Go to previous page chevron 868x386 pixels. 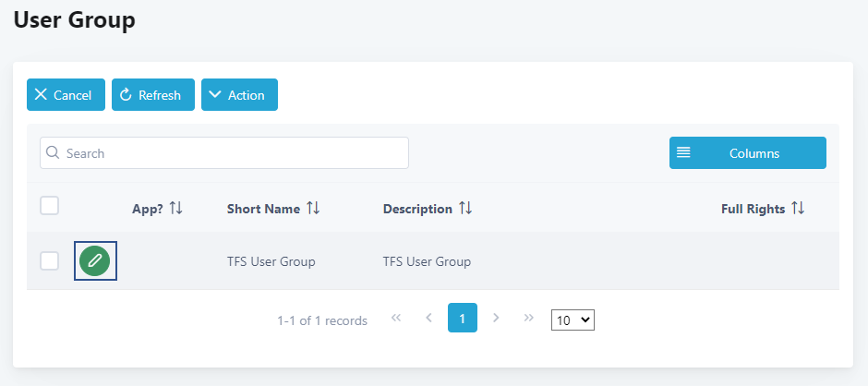click(428, 319)
